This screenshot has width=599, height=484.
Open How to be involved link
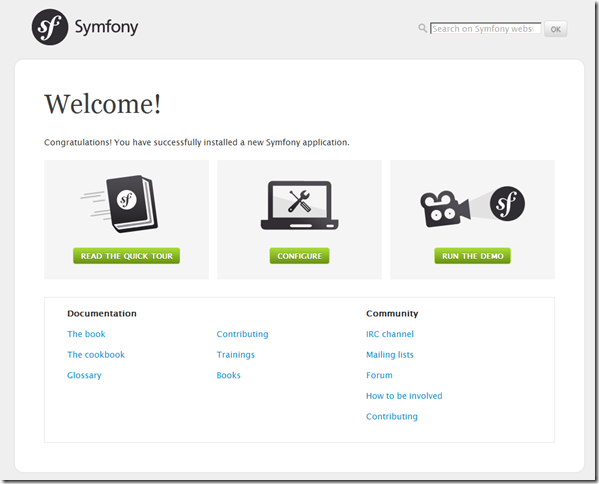404,396
